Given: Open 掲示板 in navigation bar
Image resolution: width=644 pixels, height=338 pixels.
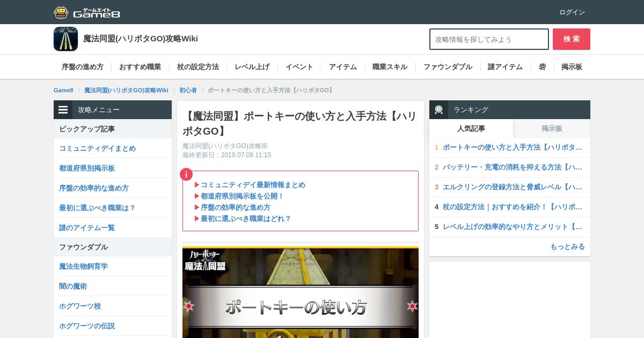Looking at the screenshot, I should 572,67.
